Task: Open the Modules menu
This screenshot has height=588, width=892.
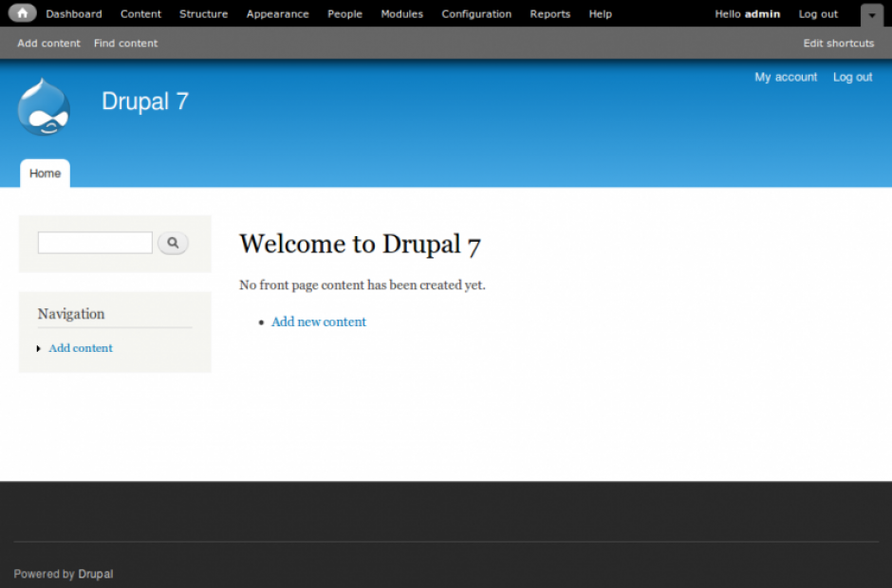Action: pos(401,13)
